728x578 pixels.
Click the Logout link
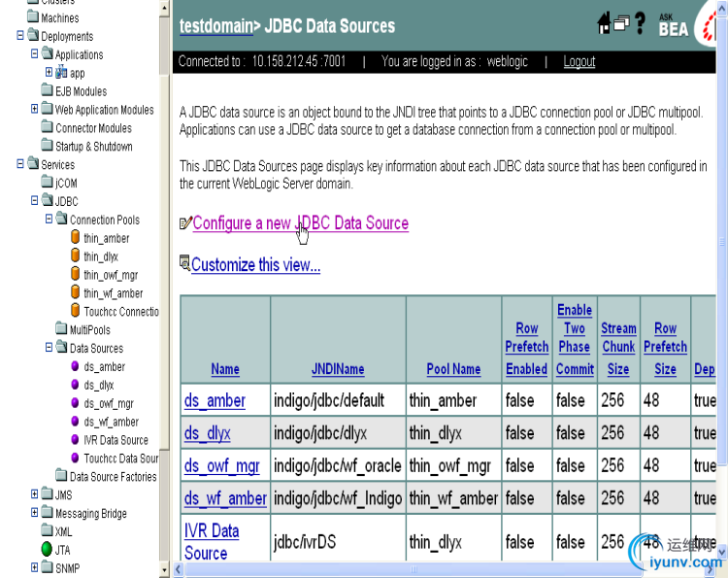coord(579,61)
